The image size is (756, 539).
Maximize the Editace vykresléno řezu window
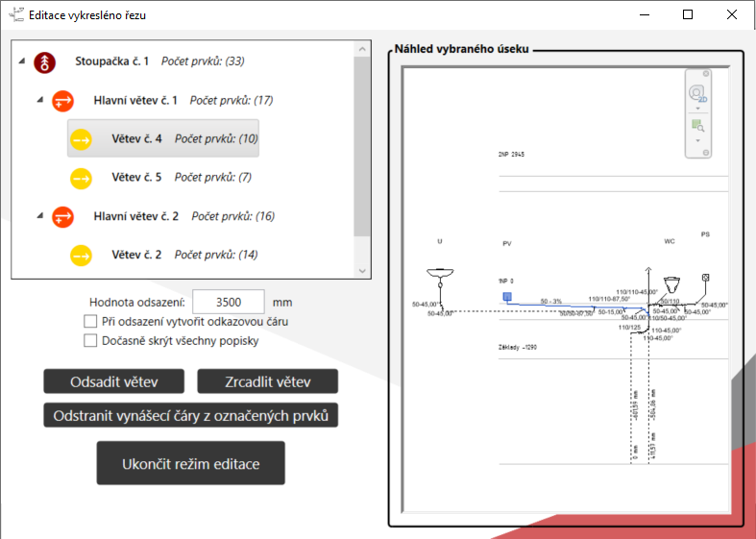[688, 15]
